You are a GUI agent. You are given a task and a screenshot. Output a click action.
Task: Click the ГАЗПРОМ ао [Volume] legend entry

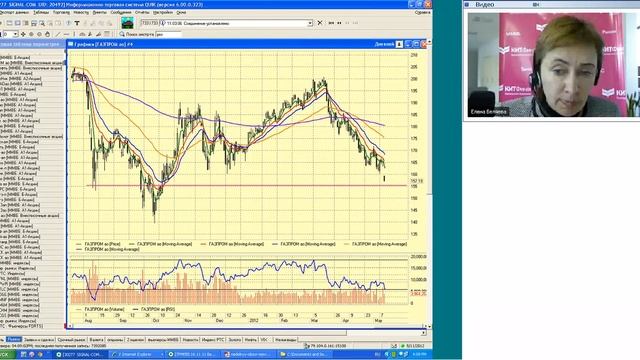coord(104,309)
